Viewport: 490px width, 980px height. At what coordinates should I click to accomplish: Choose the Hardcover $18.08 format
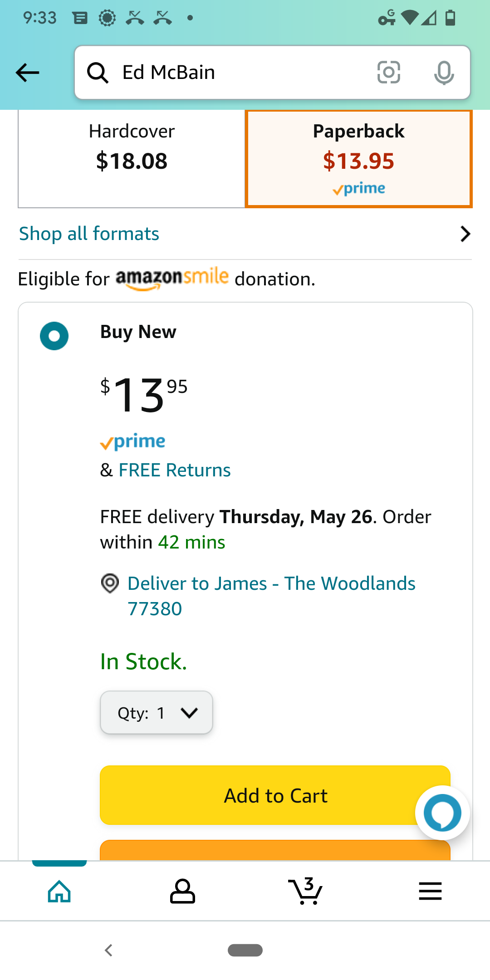pyautogui.click(x=132, y=159)
